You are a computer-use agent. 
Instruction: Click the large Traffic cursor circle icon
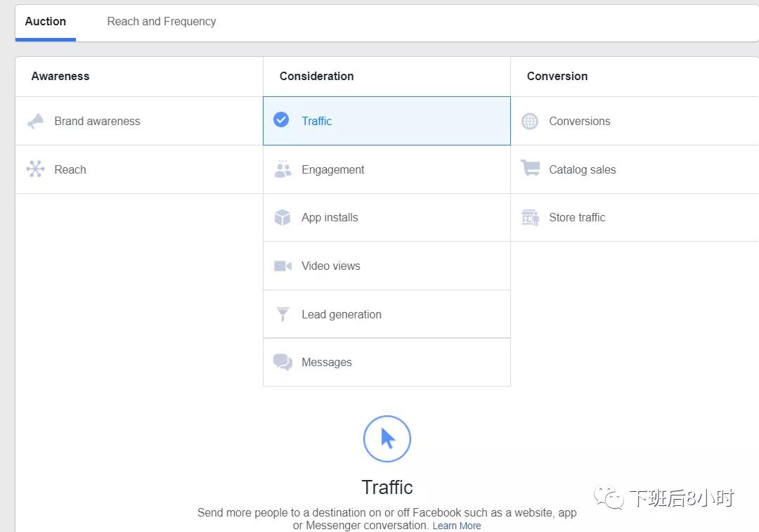pos(387,439)
